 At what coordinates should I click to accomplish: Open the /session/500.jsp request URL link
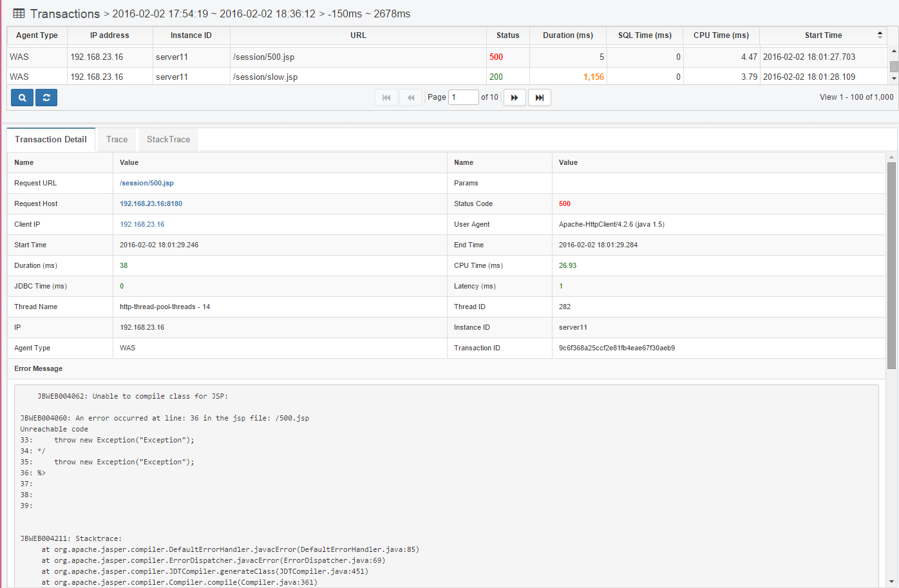click(x=147, y=184)
